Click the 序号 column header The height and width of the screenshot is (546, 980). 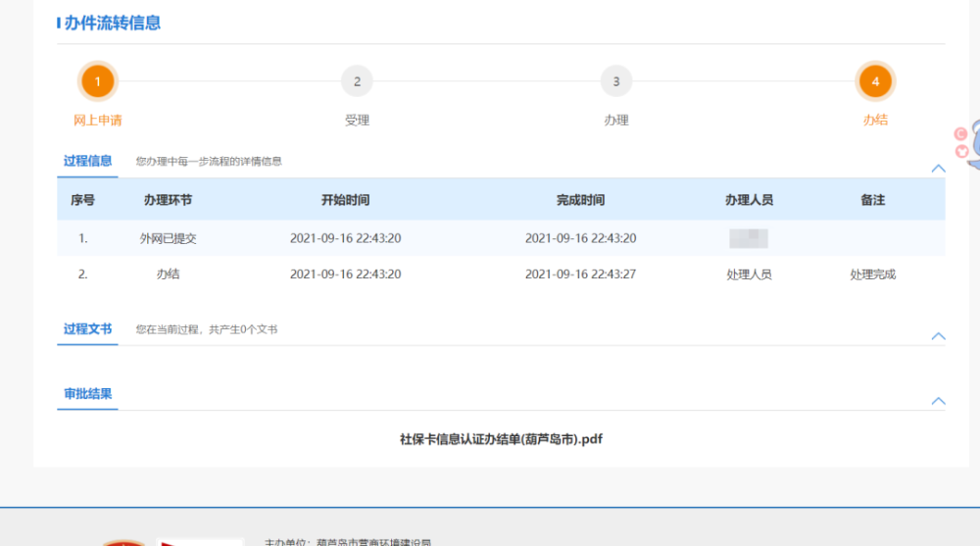pyautogui.click(x=82, y=200)
